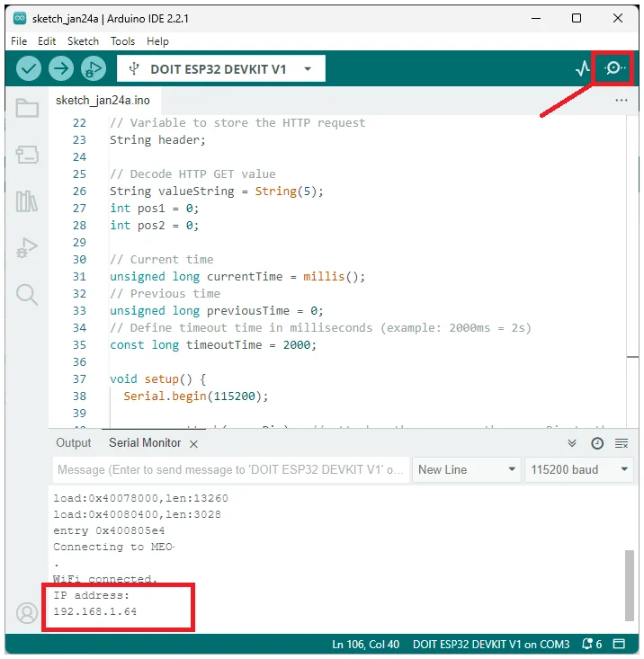Open Serial Monitor magnifier icon in toolbar
Image resolution: width=644 pixels, height=659 pixels.
615,68
